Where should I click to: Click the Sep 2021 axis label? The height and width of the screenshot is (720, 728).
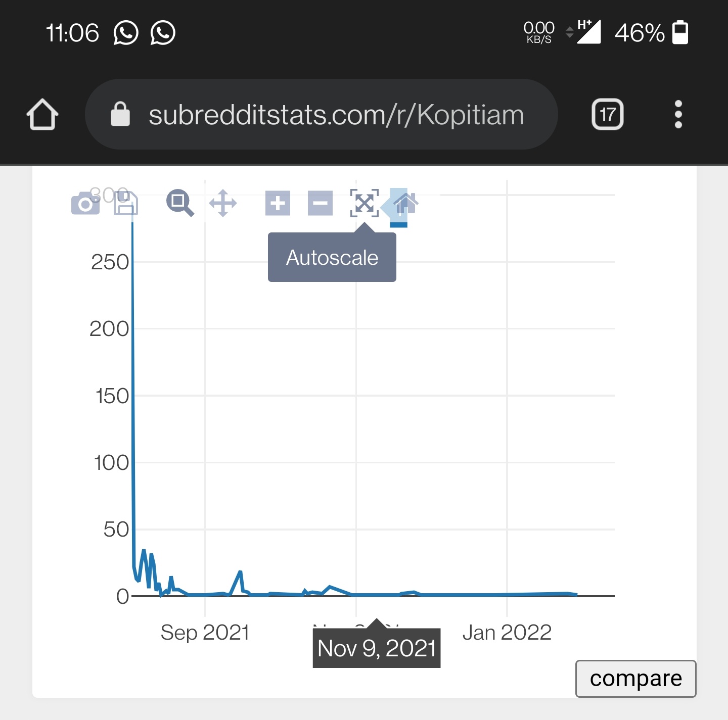click(x=205, y=633)
